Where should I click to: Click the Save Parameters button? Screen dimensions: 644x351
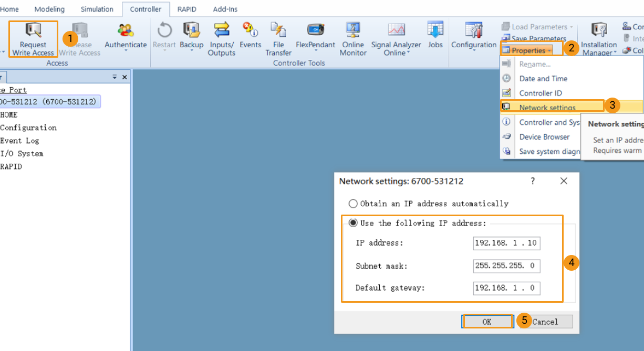click(x=534, y=38)
